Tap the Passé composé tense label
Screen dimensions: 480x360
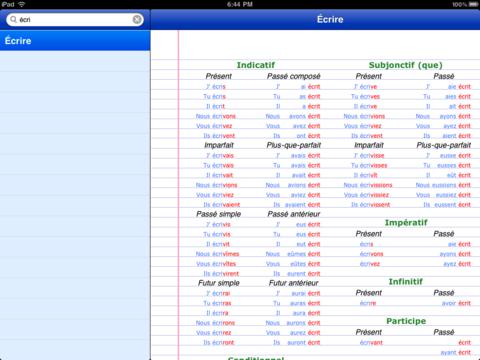[x=294, y=76]
